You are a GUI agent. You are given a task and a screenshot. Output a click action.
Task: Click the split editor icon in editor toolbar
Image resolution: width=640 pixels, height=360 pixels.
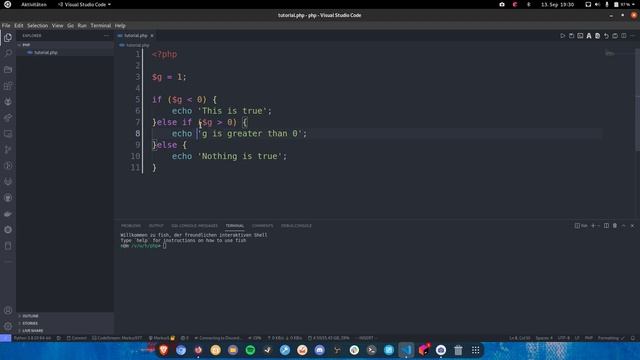pos(624,36)
